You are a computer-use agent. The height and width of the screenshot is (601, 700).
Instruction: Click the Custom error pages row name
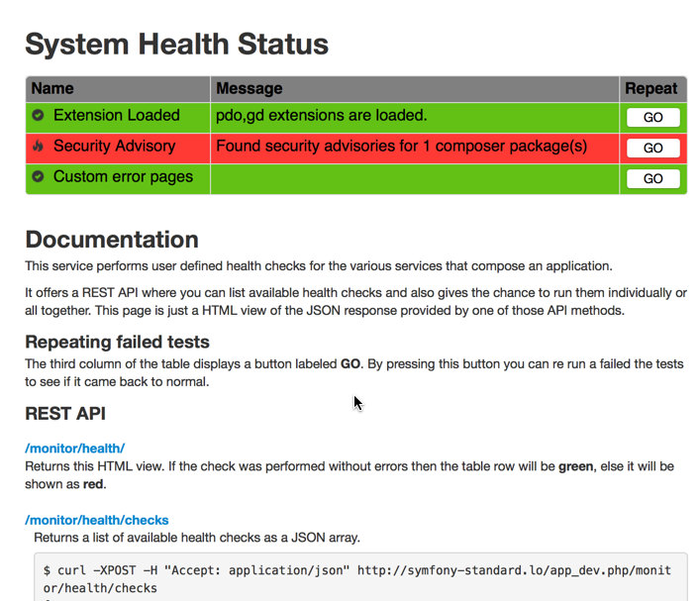pyautogui.click(x=123, y=177)
